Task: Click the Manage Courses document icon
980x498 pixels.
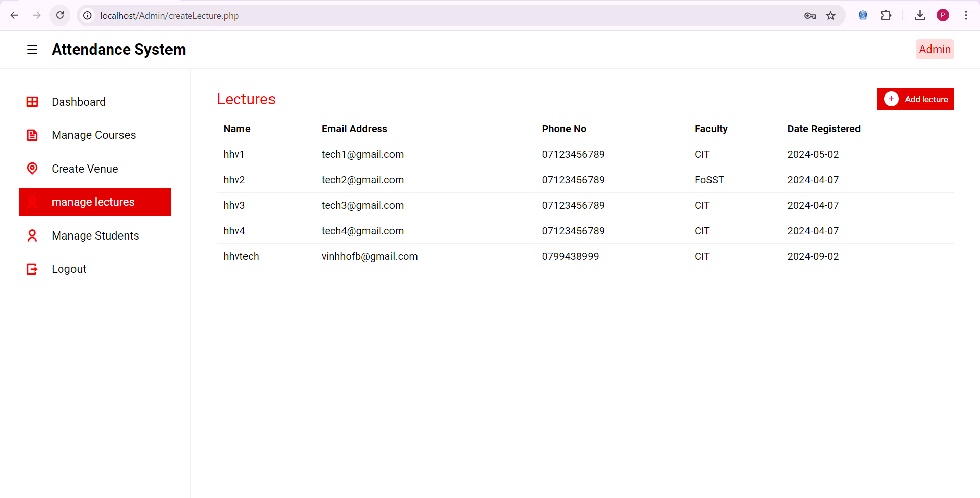Action: [32, 135]
